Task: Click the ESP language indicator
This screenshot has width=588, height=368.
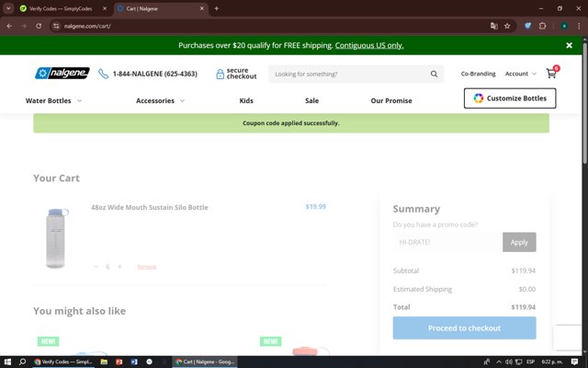Action: click(530, 362)
